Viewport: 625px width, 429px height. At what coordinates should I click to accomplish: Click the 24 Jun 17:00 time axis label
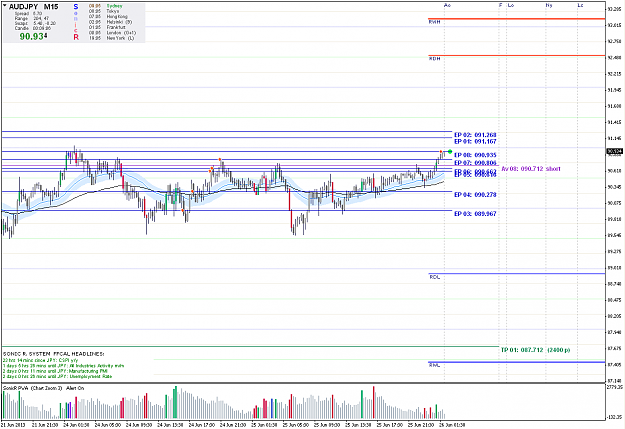[201, 425]
